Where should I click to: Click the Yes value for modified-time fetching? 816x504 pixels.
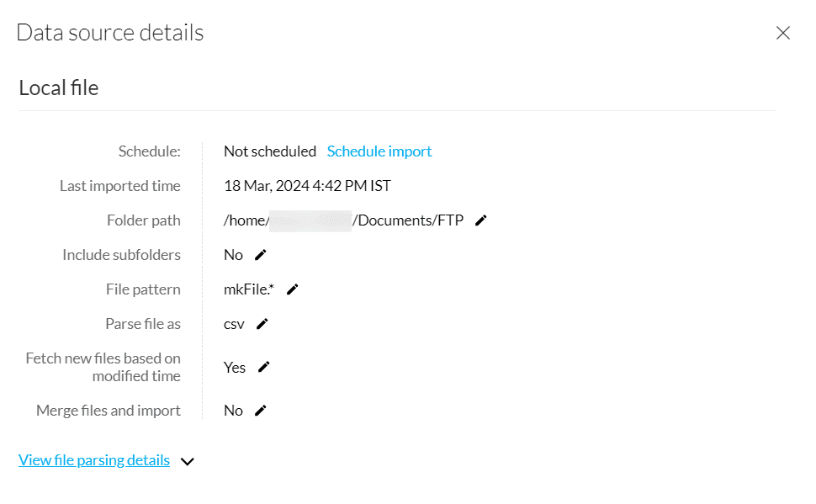[x=235, y=367]
